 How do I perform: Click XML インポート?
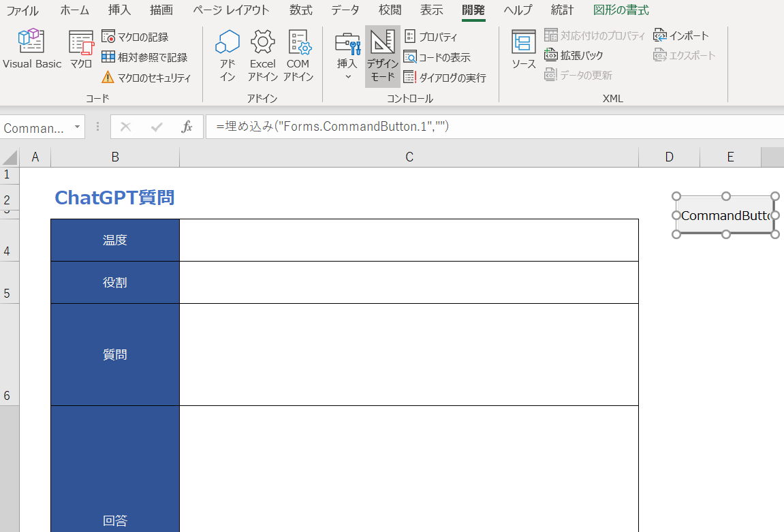pos(681,35)
